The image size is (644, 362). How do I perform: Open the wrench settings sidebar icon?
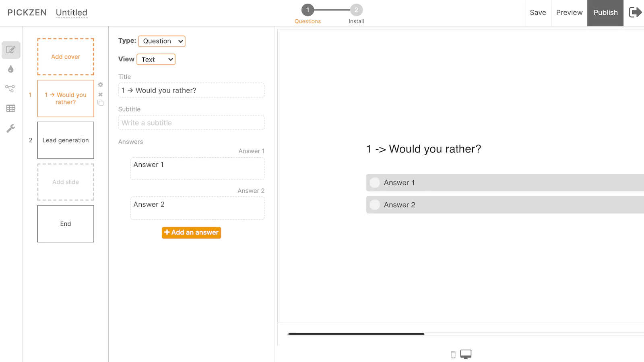[x=11, y=128]
